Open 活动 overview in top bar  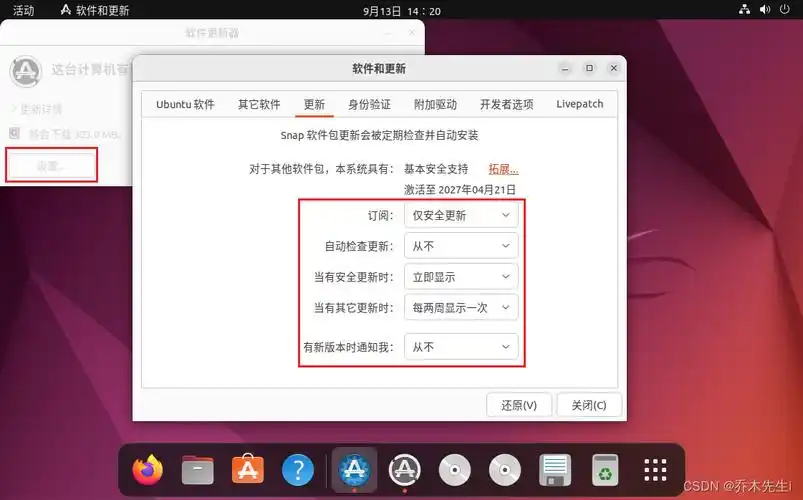(24, 10)
